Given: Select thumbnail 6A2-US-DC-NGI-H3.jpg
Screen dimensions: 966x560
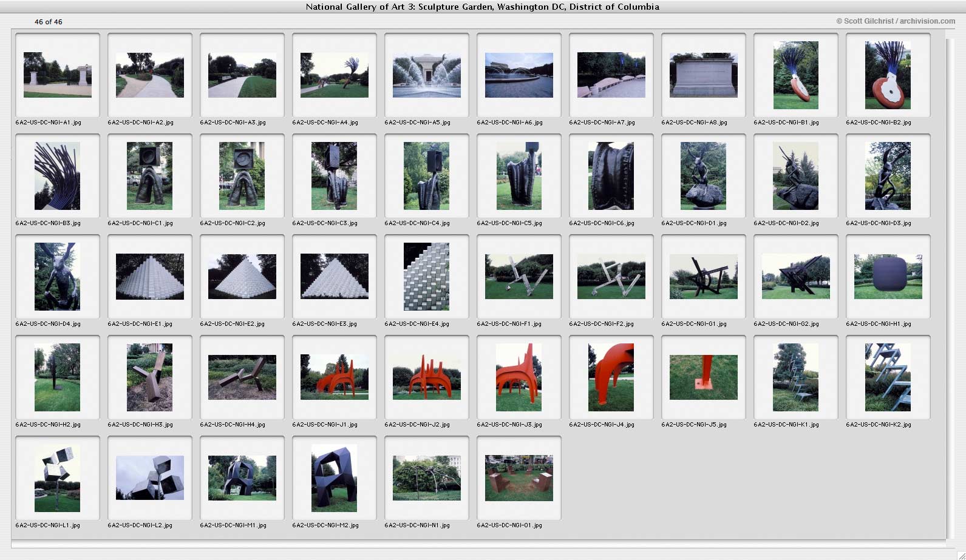Looking at the screenshot, I should click(150, 377).
